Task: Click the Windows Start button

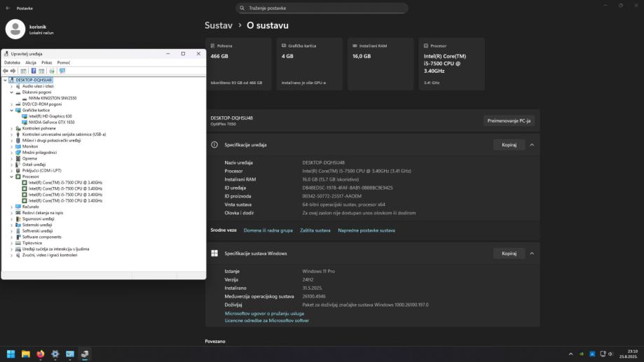Action: tap(11, 354)
